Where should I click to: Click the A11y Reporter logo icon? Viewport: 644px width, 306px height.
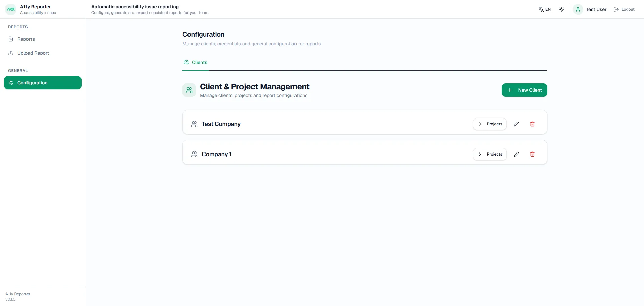pyautogui.click(x=11, y=9)
